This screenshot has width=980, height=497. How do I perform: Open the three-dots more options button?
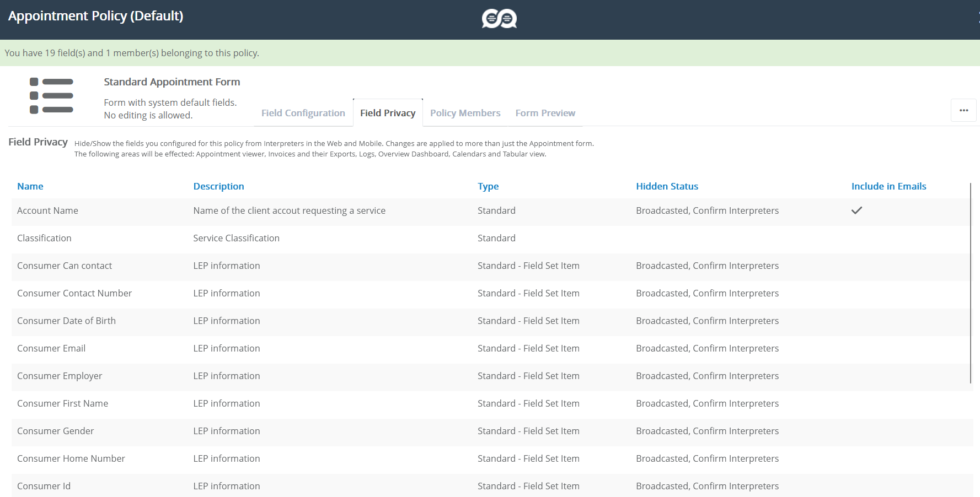pos(963,110)
